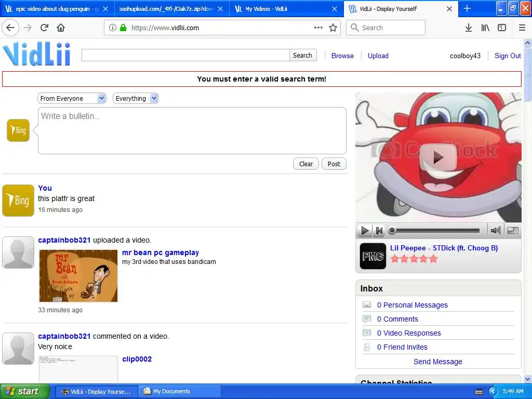Open the Firefox downloads arrow icon
Image resolution: width=532 pixels, height=399 pixels.
pos(469,28)
